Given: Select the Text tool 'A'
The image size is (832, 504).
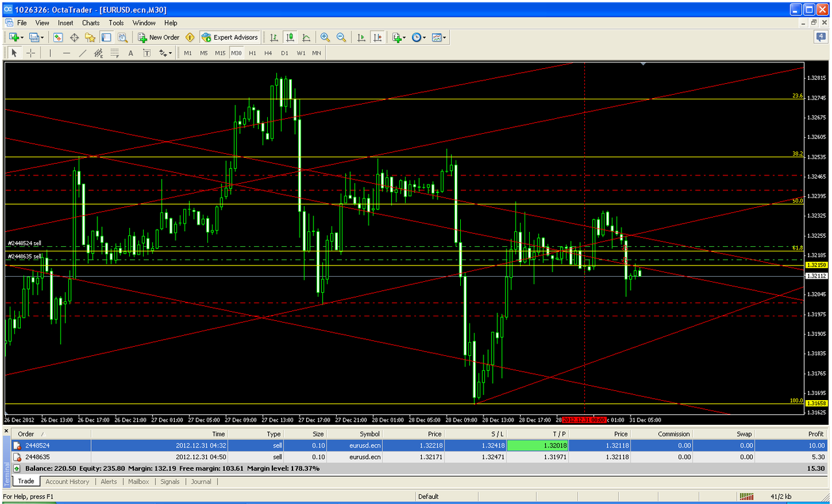Looking at the screenshot, I should point(131,53).
